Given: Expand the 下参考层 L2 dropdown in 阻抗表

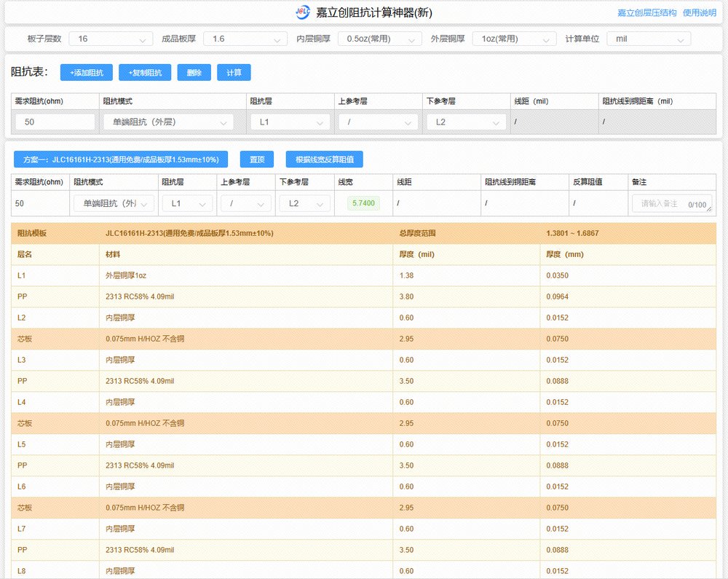Looking at the screenshot, I should click(x=466, y=122).
